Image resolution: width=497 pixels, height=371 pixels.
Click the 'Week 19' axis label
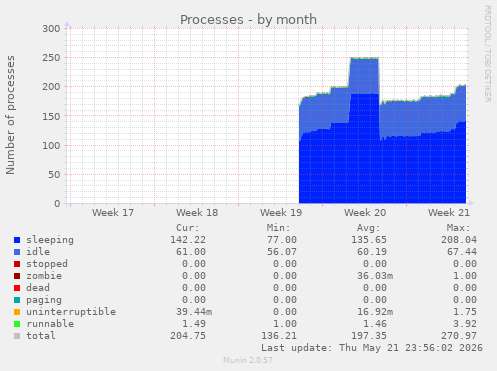[x=281, y=213]
